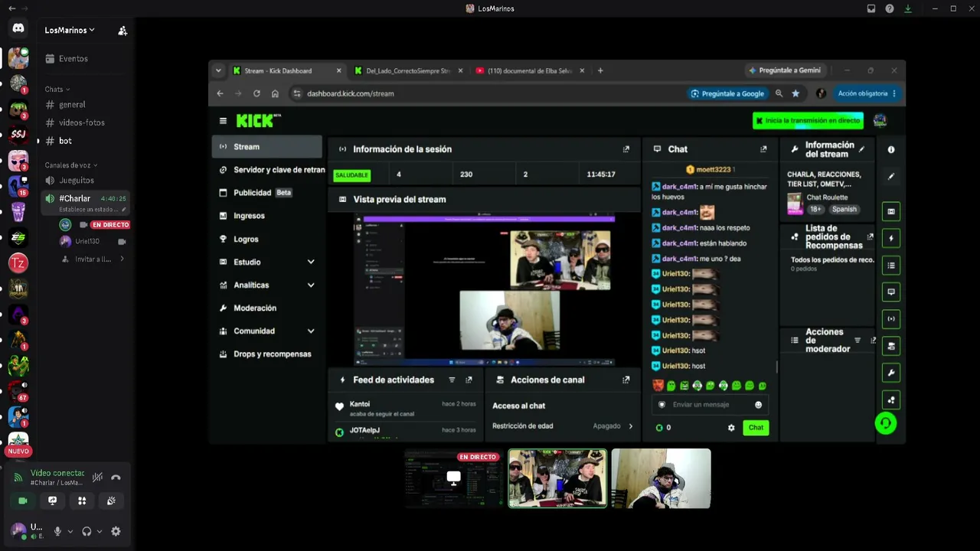980x551 pixels.
Task: Open the Discord soundboard icon
Action: pos(111,500)
